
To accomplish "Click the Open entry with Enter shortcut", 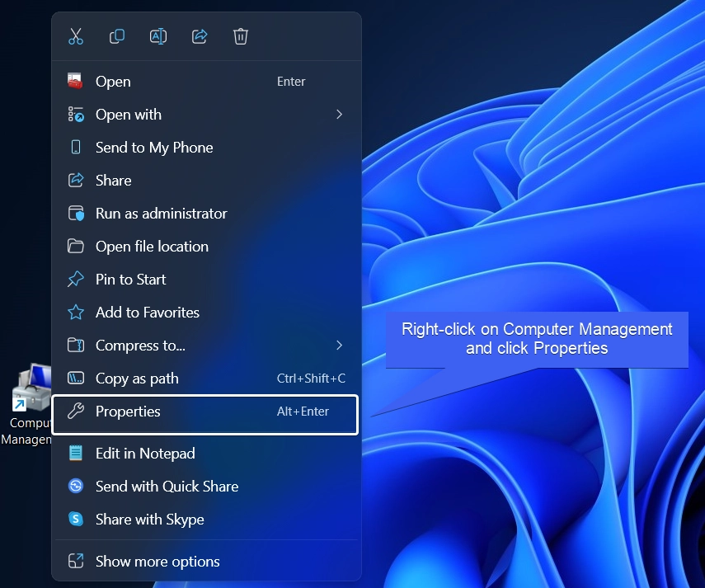I will (x=206, y=82).
